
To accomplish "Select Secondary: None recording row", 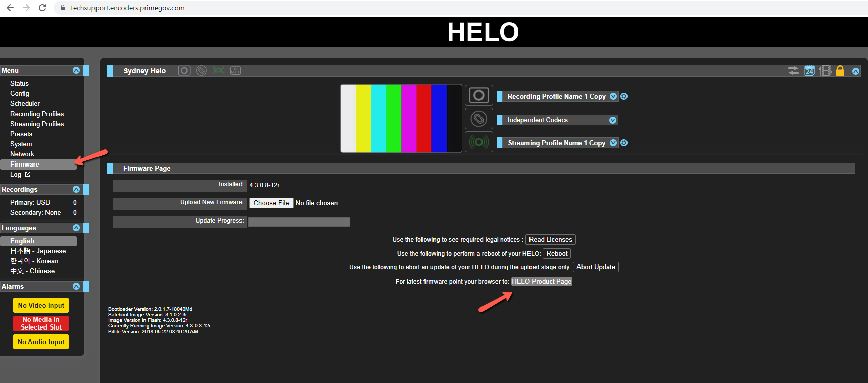I will click(43, 212).
